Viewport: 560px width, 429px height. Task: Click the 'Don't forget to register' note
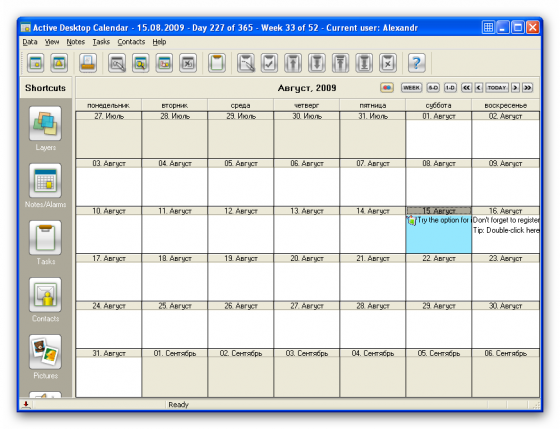click(506, 220)
